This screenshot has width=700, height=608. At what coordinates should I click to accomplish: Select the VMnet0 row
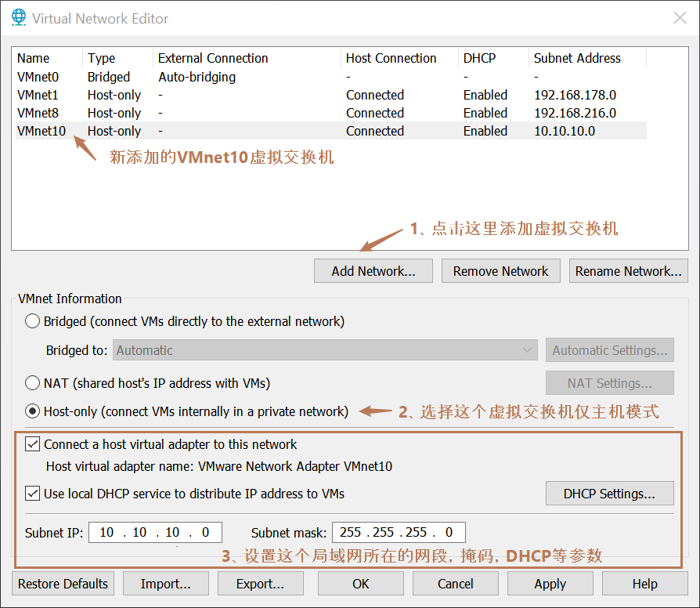pos(330,77)
